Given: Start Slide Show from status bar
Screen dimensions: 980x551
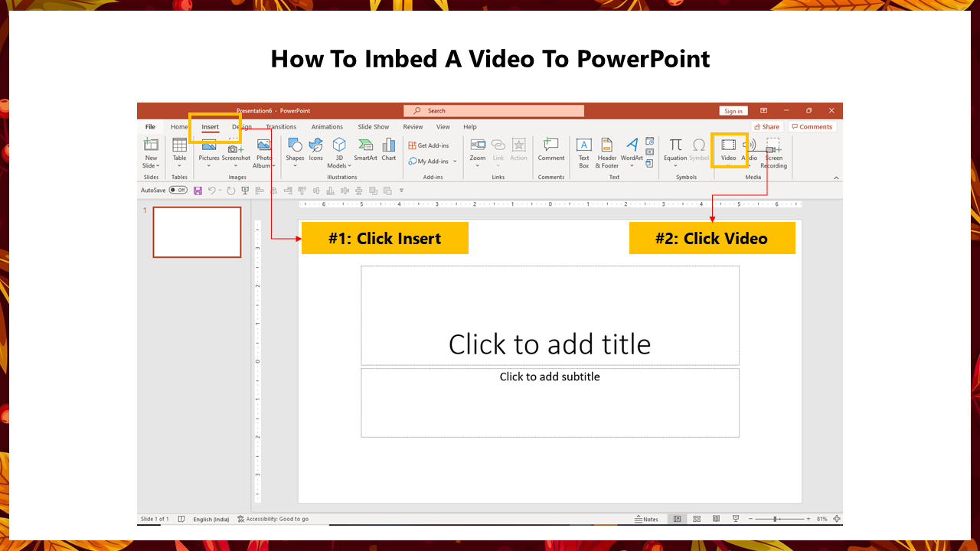Looking at the screenshot, I should point(735,519).
